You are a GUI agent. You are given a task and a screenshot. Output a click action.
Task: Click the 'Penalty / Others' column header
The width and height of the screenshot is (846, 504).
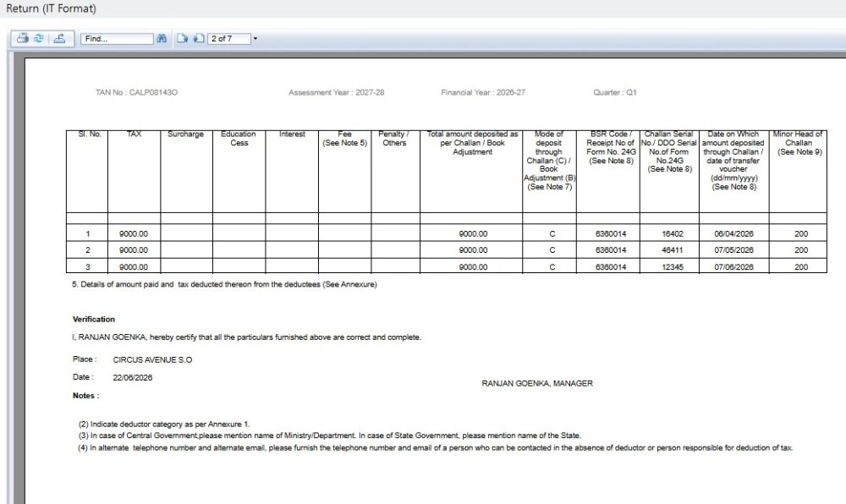pyautogui.click(x=394, y=139)
